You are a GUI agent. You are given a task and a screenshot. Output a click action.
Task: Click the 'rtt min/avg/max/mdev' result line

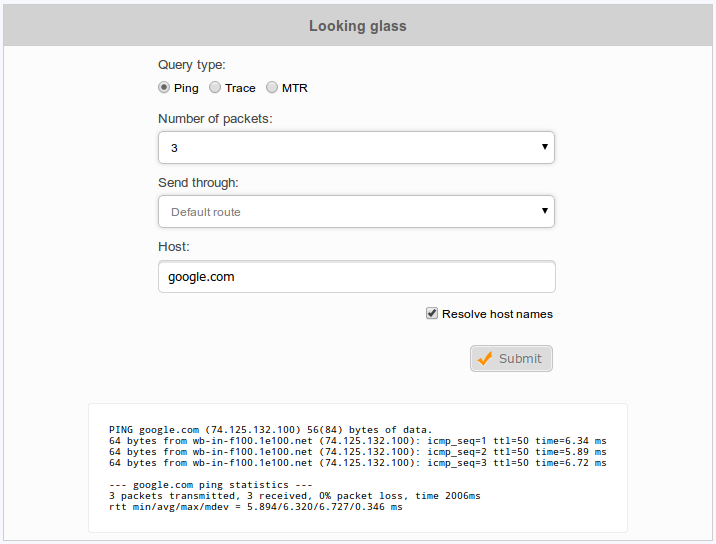tap(256, 507)
